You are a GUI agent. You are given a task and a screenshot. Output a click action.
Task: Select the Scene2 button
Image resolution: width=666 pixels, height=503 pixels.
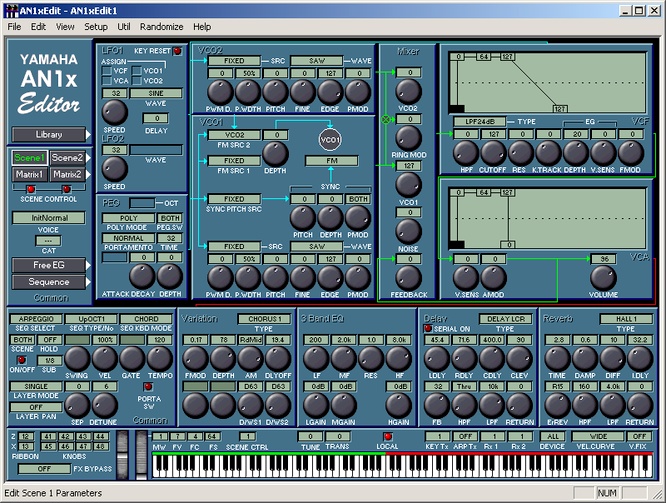pyautogui.click(x=67, y=158)
